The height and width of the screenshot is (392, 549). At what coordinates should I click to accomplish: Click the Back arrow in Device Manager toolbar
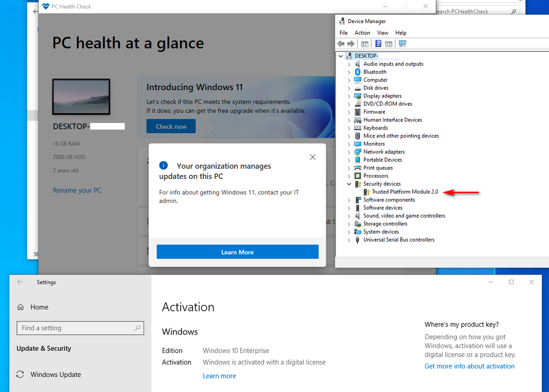(341, 44)
